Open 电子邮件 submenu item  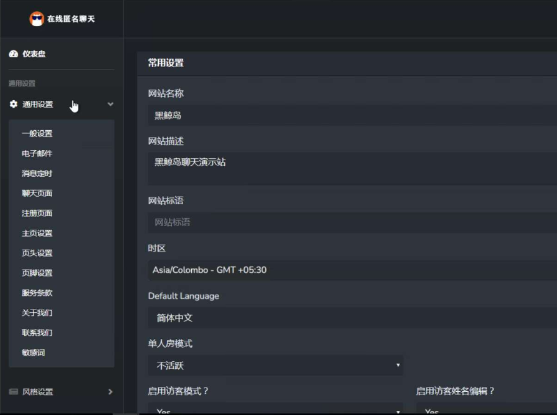[37, 153]
